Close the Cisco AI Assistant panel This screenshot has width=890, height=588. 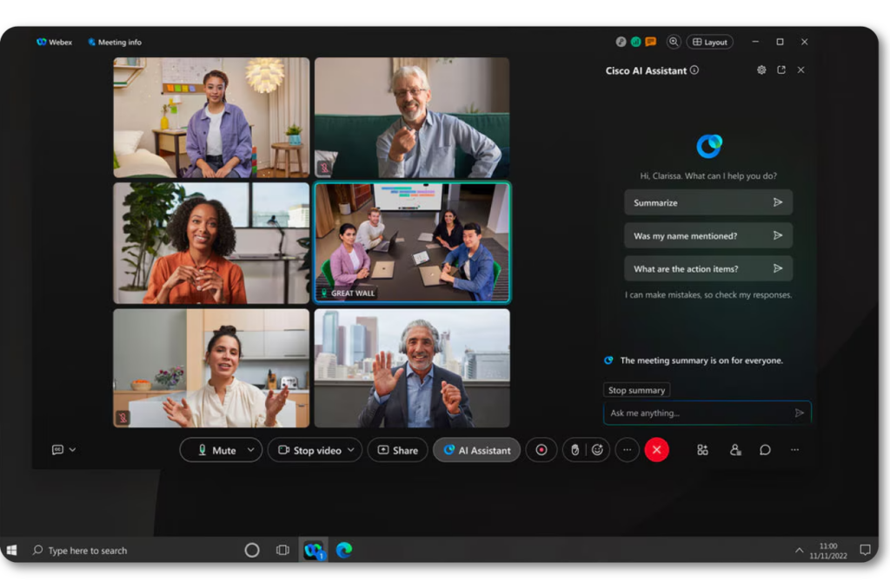800,69
